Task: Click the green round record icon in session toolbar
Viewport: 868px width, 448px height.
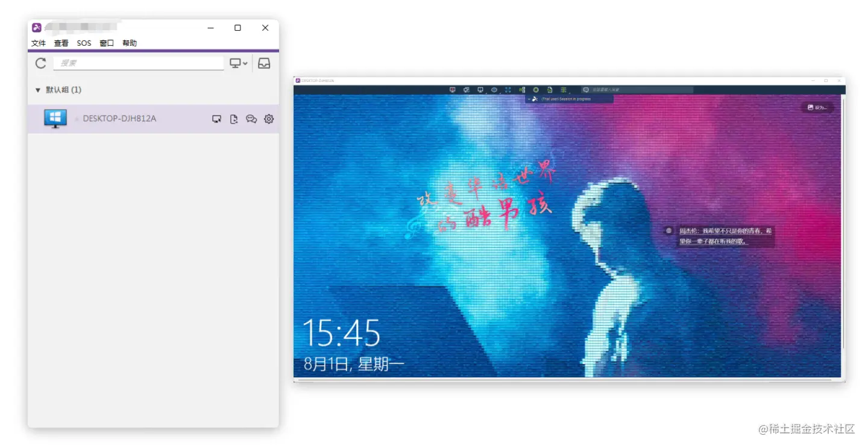Action: click(x=536, y=90)
